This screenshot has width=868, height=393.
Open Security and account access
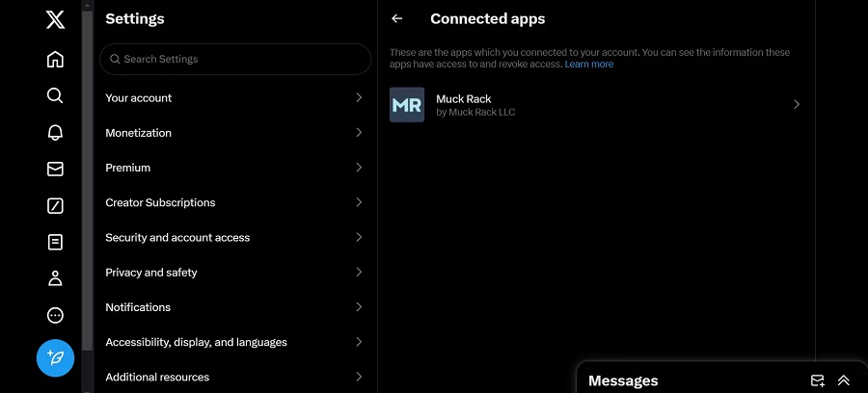coord(177,238)
